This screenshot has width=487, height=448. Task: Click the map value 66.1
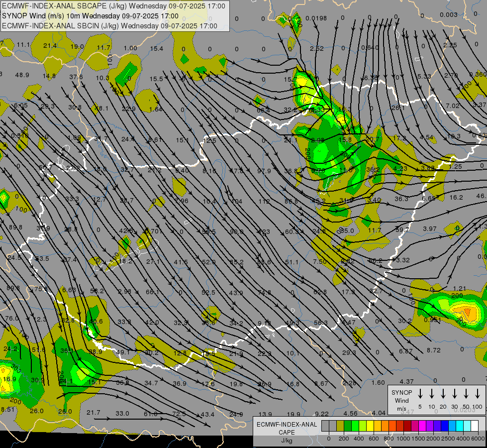coord(153,292)
